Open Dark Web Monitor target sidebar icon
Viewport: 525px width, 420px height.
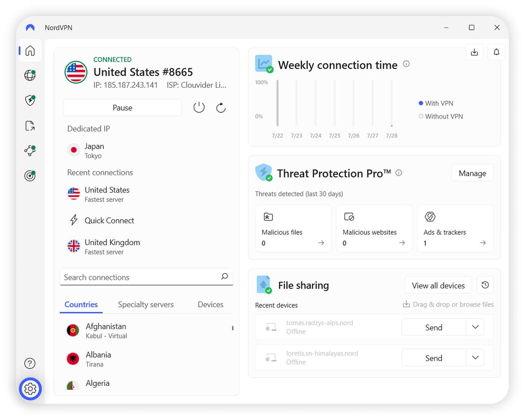(30, 176)
